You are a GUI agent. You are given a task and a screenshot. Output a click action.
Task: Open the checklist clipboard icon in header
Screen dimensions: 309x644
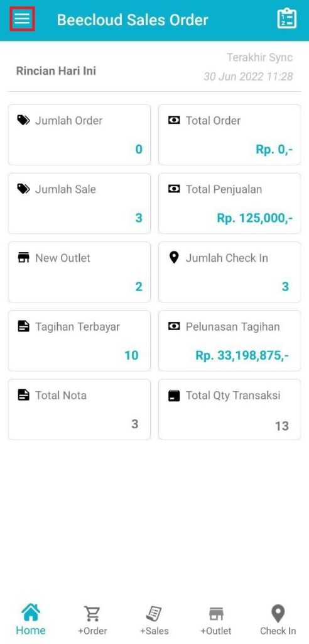tap(286, 18)
